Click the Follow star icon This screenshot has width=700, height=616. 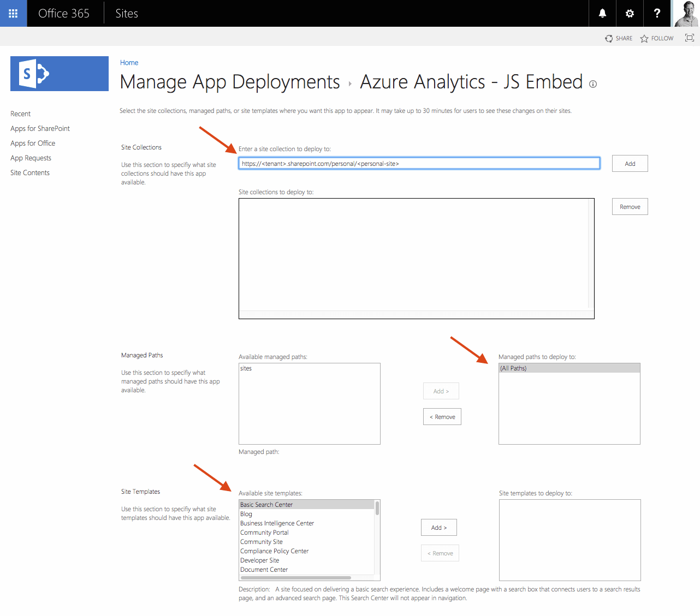click(644, 38)
